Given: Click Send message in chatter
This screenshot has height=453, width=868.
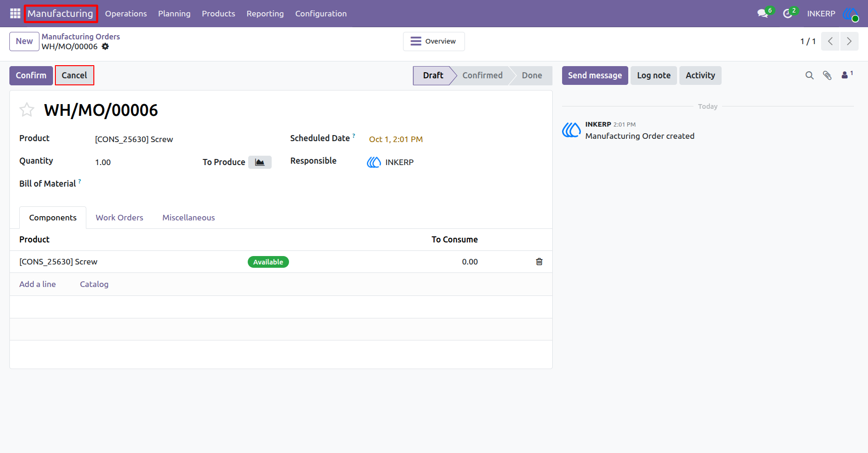Looking at the screenshot, I should [x=595, y=75].
